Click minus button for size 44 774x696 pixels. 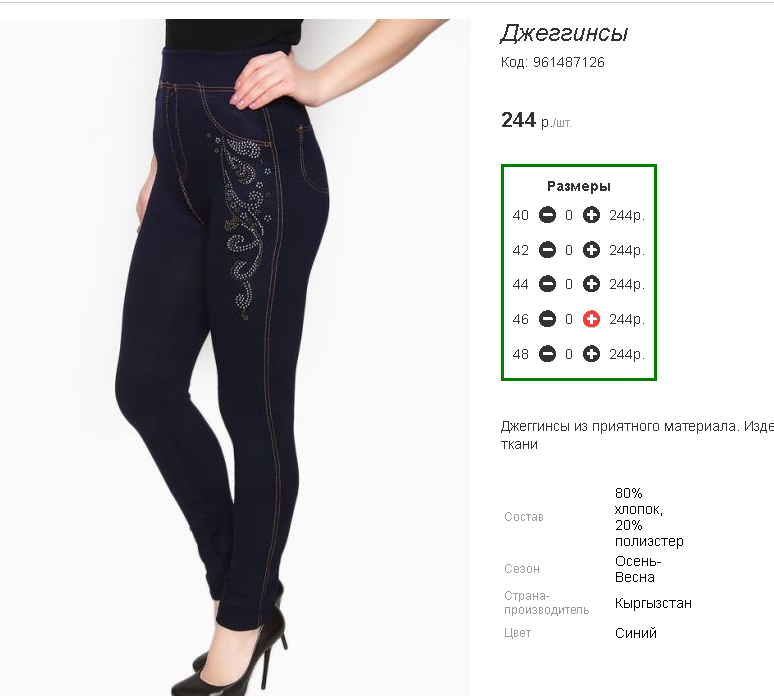pos(547,284)
